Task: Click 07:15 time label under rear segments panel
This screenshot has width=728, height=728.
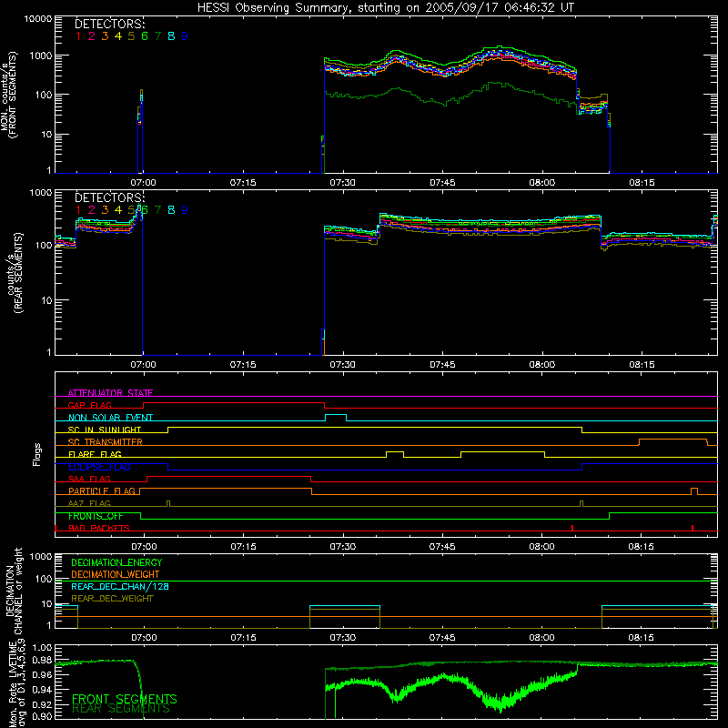Action: (x=243, y=365)
